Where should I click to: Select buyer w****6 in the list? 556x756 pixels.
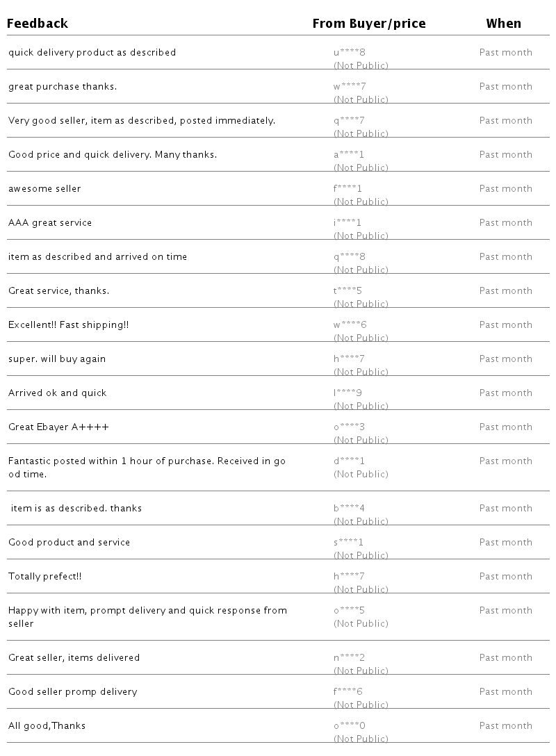[x=350, y=325]
